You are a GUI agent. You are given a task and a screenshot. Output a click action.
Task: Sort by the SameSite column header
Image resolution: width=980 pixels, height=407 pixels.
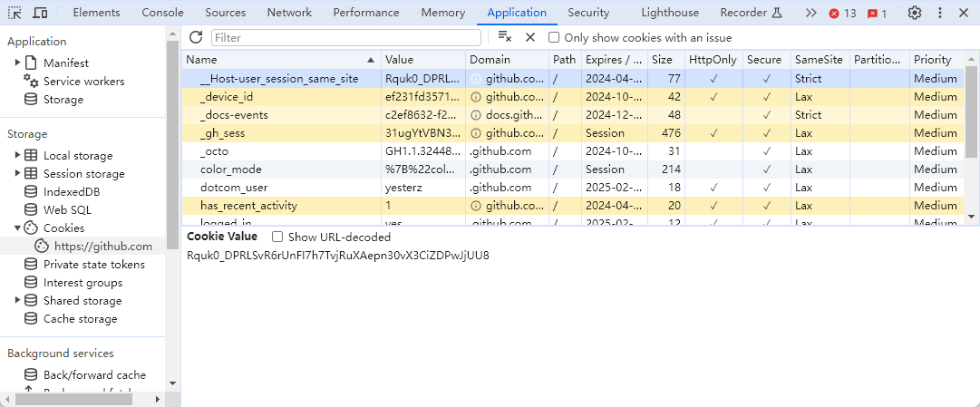pyautogui.click(x=820, y=60)
